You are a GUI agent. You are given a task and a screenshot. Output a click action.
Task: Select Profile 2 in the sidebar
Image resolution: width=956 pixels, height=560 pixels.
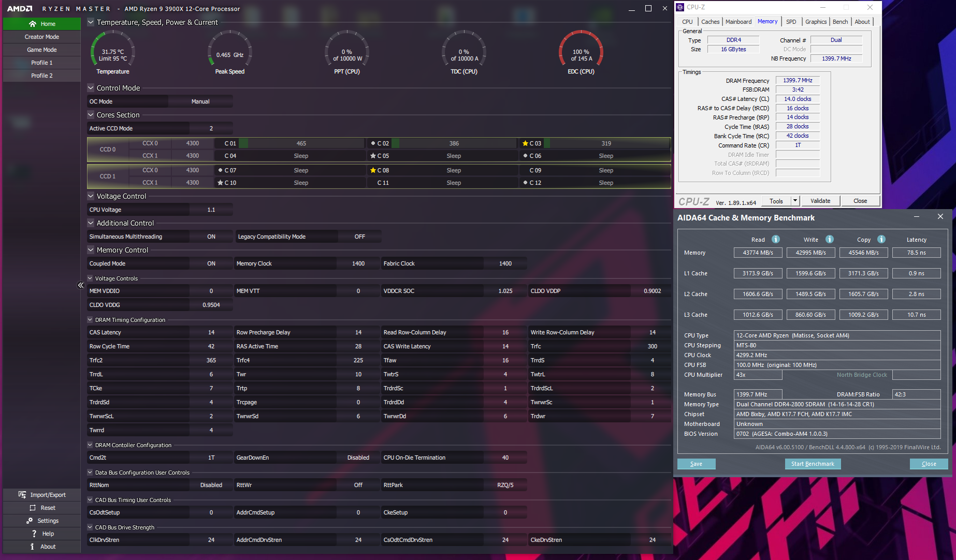[x=42, y=76]
